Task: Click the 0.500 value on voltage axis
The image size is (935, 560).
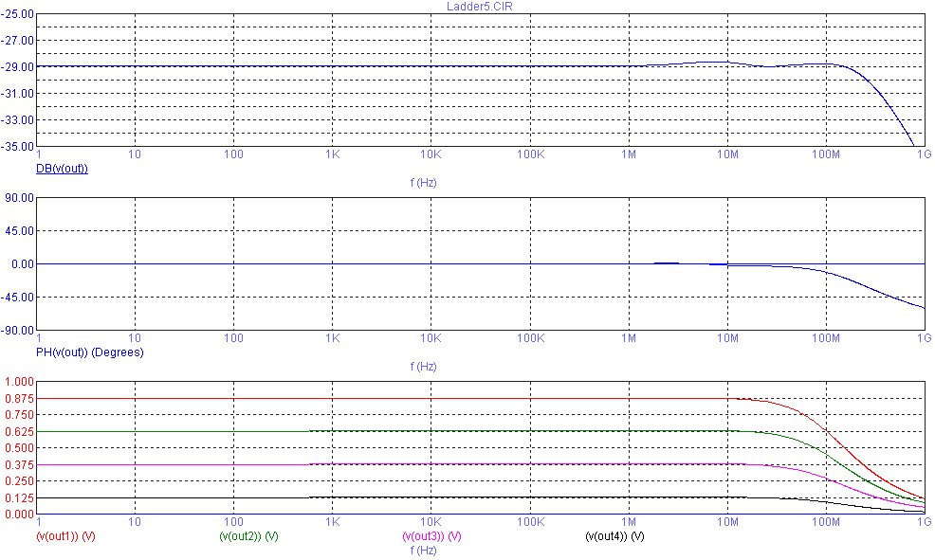Action: 20,448
